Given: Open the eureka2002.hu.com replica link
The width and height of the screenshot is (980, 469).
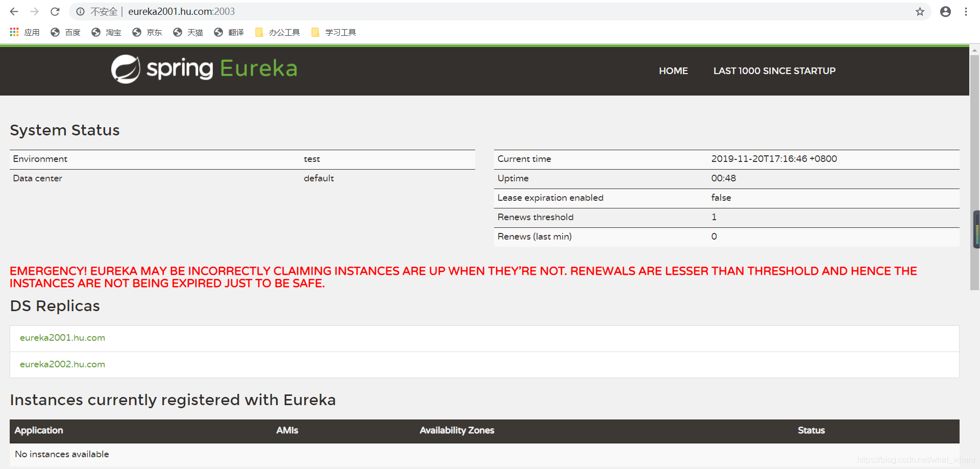Looking at the screenshot, I should point(62,364).
